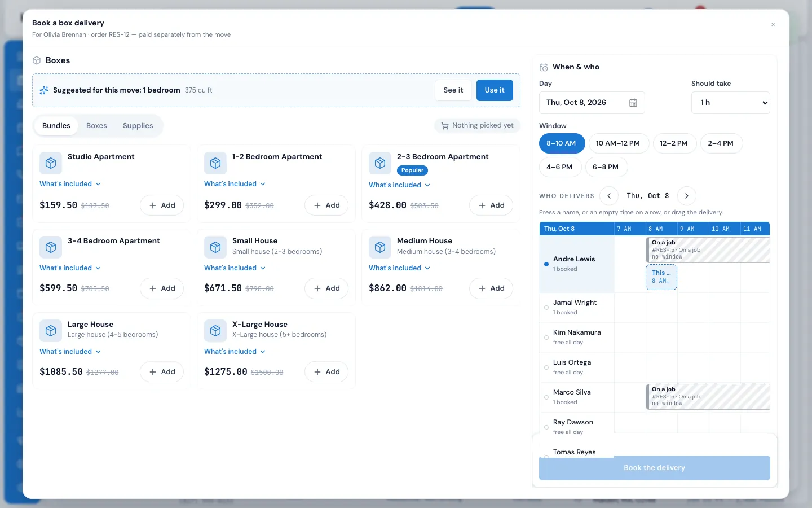This screenshot has height=508, width=812.
Task: Go to next day in Who Delivers
Action: tap(686, 196)
